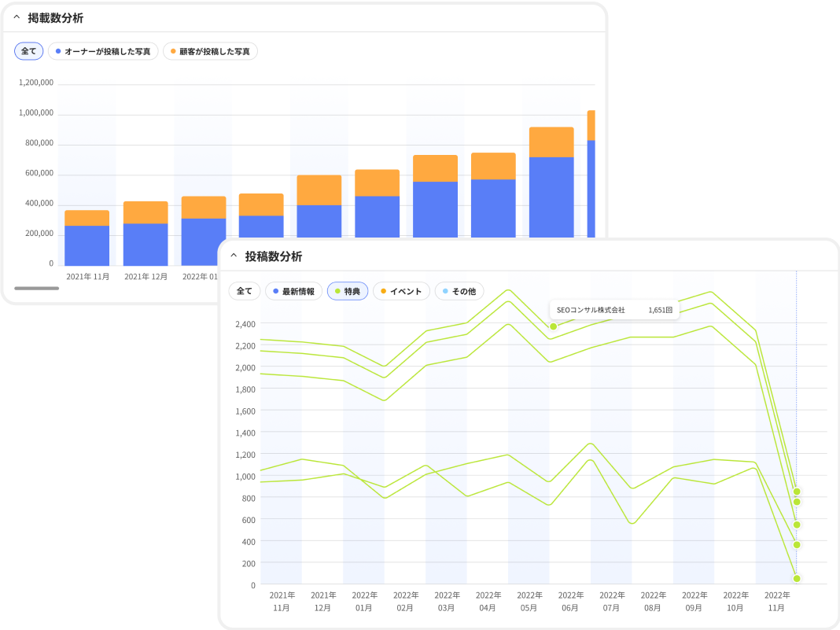Screen dimensions: 840x630
Task: Click the blue segment of 2021年 11月 bar
Action: pyautogui.click(x=87, y=245)
